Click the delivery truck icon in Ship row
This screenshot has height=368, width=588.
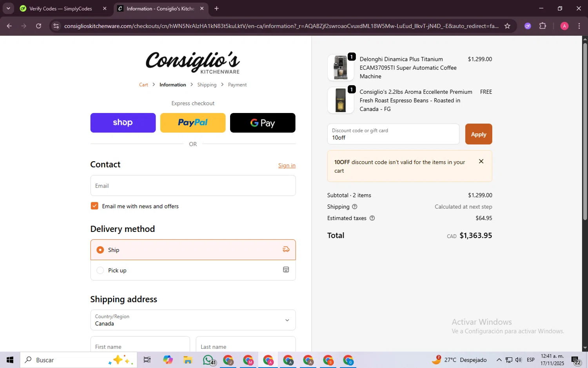click(x=286, y=250)
